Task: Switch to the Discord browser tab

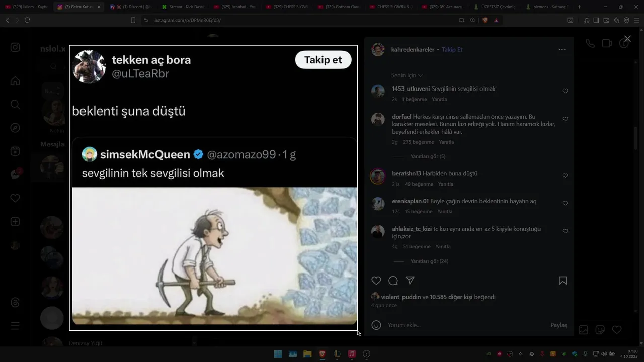Action: point(133,7)
